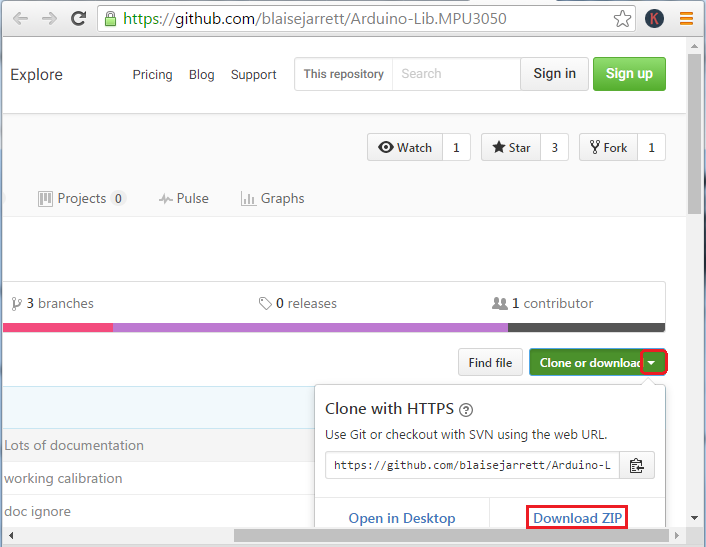Click the browser forward arrow
The width and height of the screenshot is (706, 547).
pyautogui.click(x=49, y=18)
